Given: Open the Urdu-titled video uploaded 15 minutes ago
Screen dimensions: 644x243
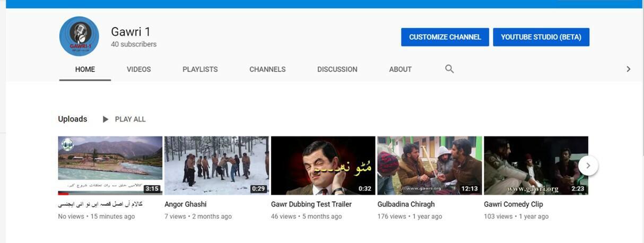Looking at the screenshot, I should 100,204.
